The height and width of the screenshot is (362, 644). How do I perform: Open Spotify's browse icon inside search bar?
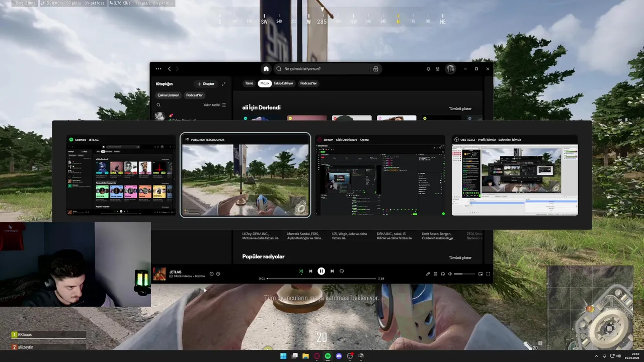[375, 69]
